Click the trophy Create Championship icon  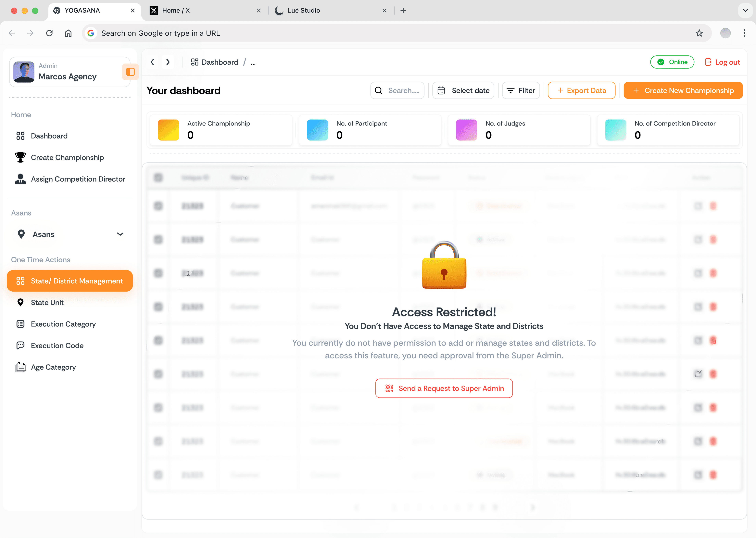tap(20, 157)
